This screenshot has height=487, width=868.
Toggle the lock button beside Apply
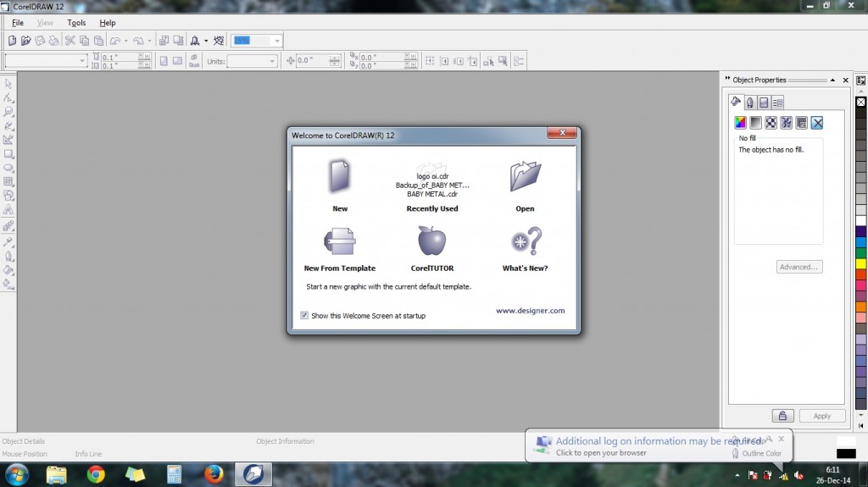(x=782, y=416)
